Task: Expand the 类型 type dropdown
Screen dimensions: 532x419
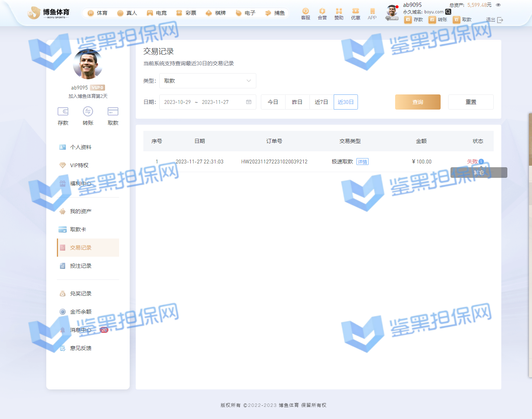Action: pyautogui.click(x=207, y=81)
